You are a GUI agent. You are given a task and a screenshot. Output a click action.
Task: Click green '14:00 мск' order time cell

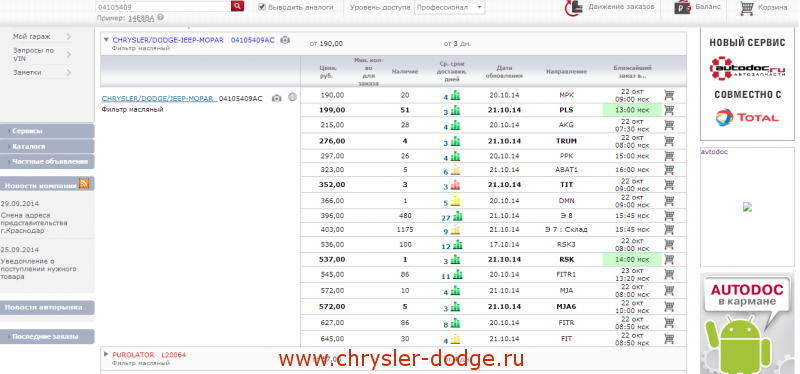pyautogui.click(x=632, y=259)
